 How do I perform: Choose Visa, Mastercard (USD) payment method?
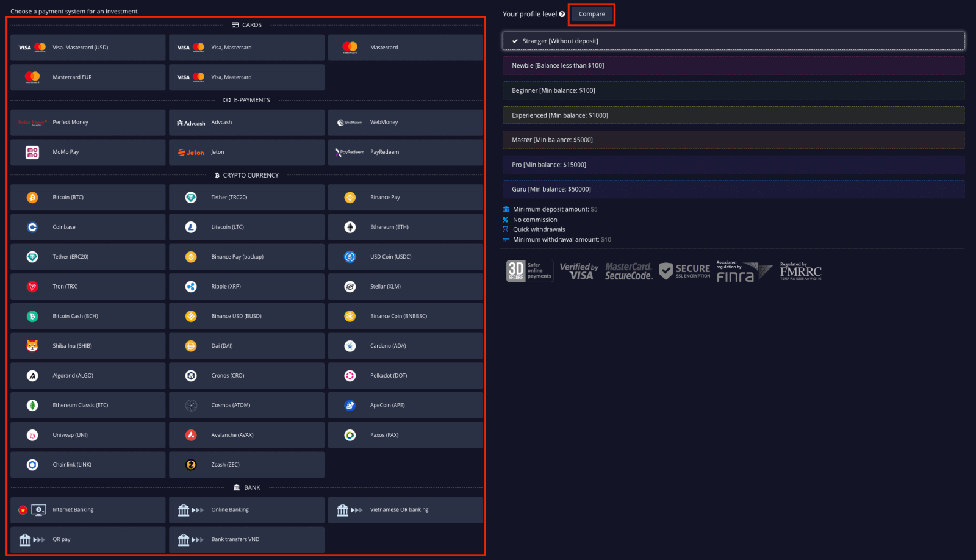(x=88, y=48)
